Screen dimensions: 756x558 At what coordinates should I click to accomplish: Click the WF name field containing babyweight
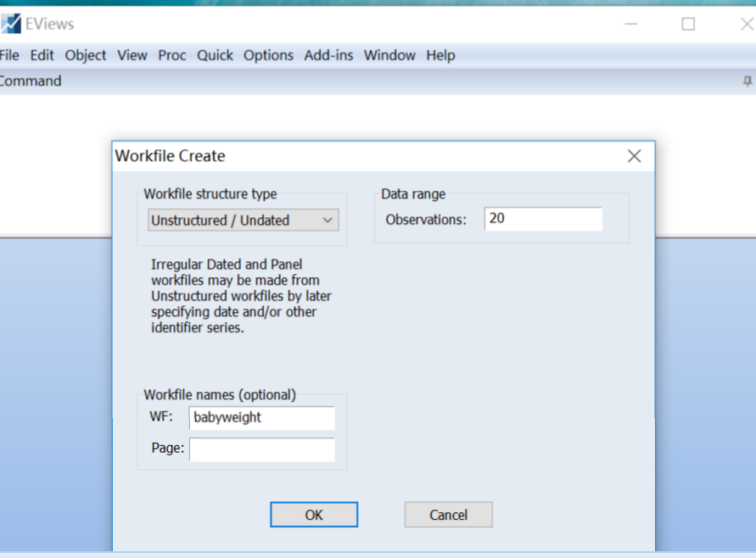262,418
